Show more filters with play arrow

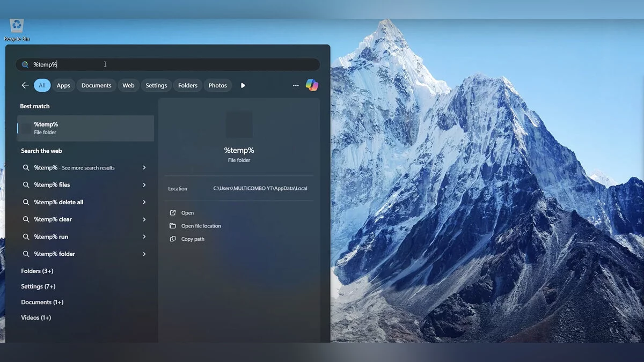[x=243, y=85]
